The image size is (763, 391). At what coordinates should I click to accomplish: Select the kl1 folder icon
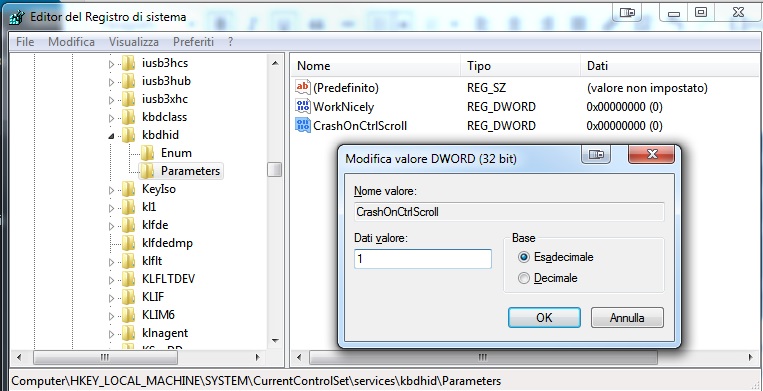pyautogui.click(x=128, y=207)
